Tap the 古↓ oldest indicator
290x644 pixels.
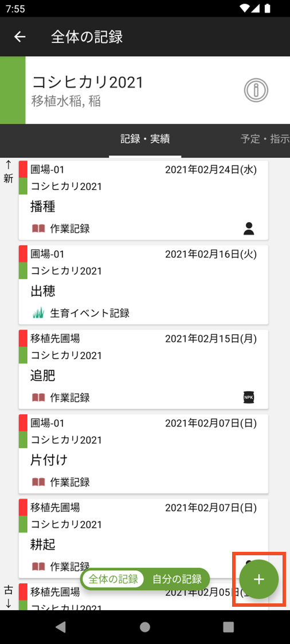pos(8,597)
